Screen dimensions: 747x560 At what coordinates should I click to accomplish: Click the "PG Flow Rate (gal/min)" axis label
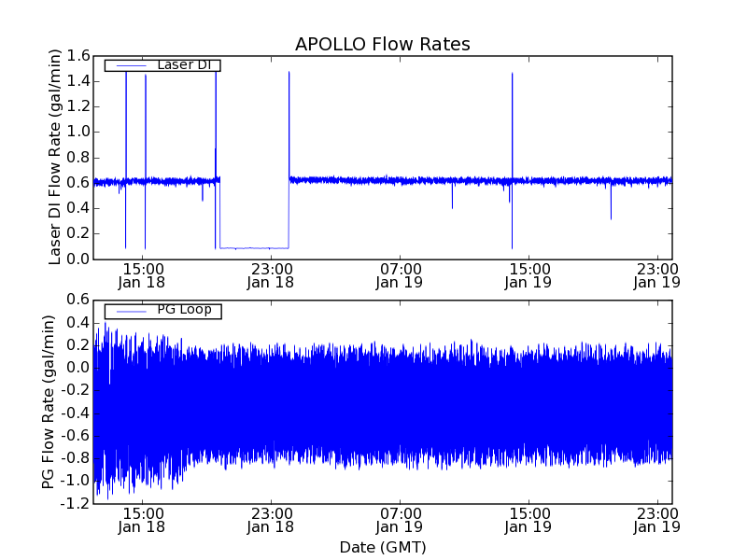pos(49,401)
